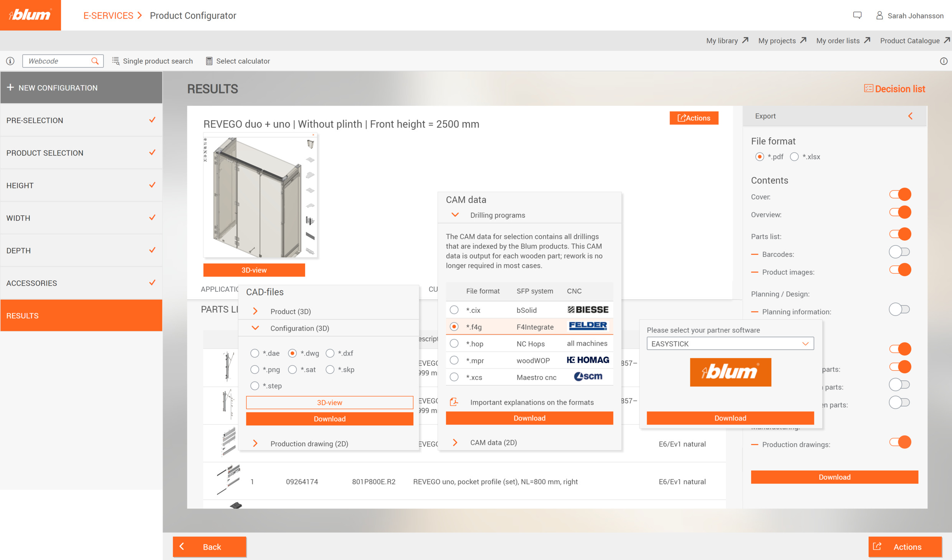This screenshot has width=952, height=560.
Task: Click the Back button
Action: [x=209, y=547]
